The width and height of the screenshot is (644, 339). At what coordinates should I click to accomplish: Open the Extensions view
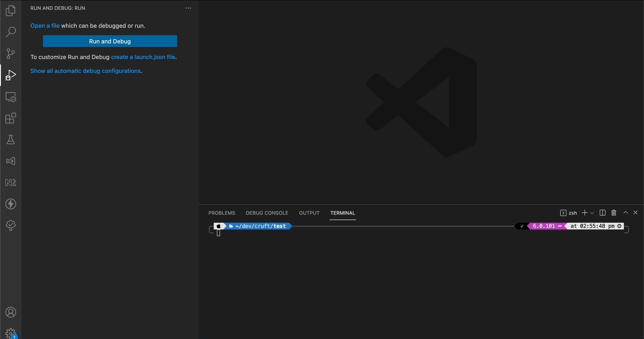tap(11, 118)
